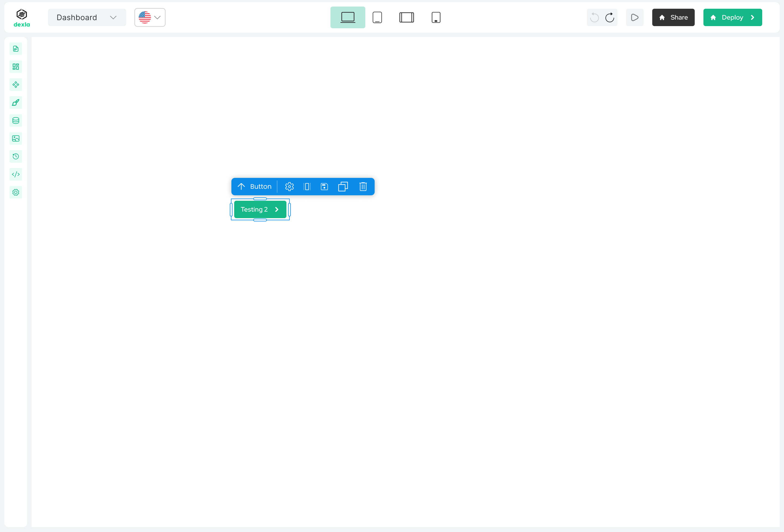The height and width of the screenshot is (532, 784).
Task: Click the chevron inside Testing 2 button
Action: (x=277, y=209)
